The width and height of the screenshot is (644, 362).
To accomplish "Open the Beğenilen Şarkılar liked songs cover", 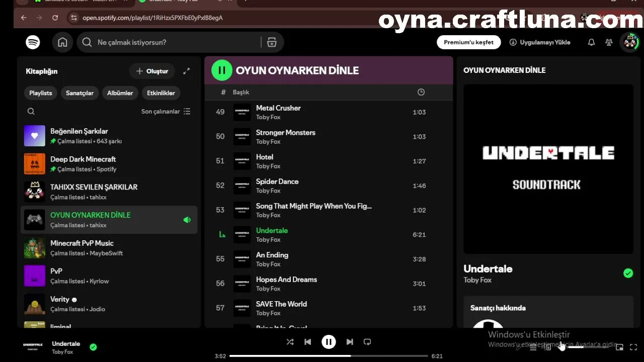I will click(x=35, y=136).
